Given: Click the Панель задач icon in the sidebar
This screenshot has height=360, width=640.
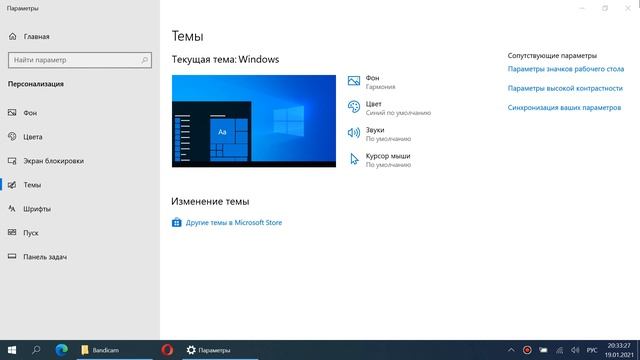Looking at the screenshot, I should pyautogui.click(x=12, y=256).
